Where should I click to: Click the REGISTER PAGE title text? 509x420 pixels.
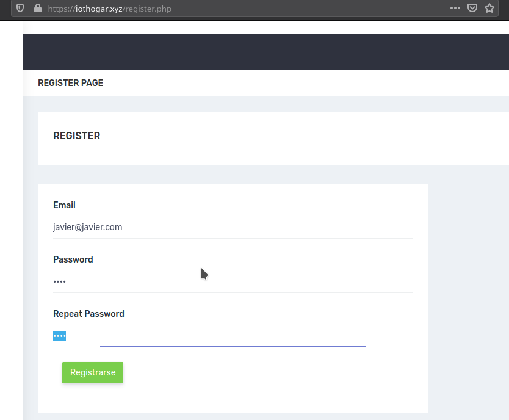(x=70, y=83)
